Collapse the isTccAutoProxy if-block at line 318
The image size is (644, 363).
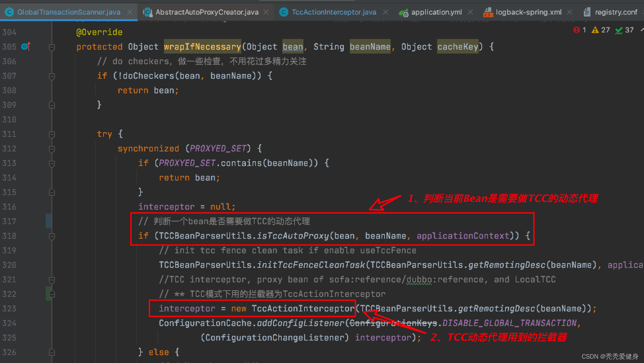(x=52, y=236)
